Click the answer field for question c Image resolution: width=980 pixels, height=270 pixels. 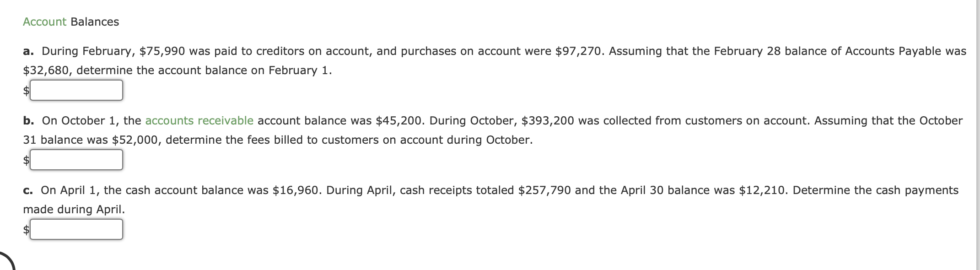click(x=76, y=229)
